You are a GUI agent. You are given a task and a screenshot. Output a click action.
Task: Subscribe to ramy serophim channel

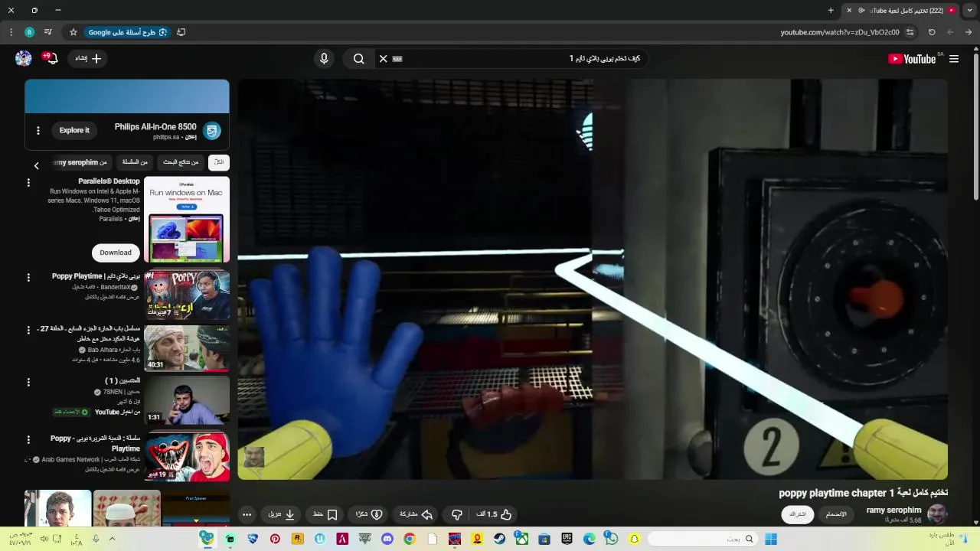(798, 514)
